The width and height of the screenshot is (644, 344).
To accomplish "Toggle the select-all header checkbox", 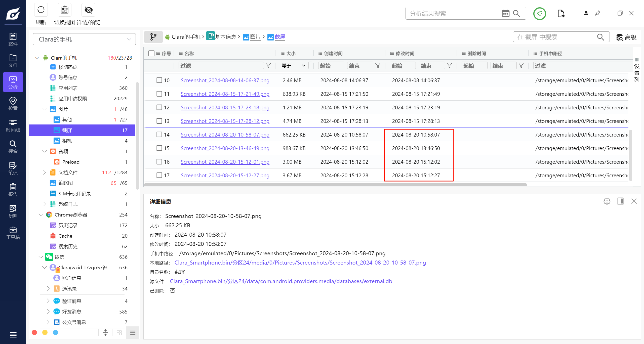I will click(151, 53).
